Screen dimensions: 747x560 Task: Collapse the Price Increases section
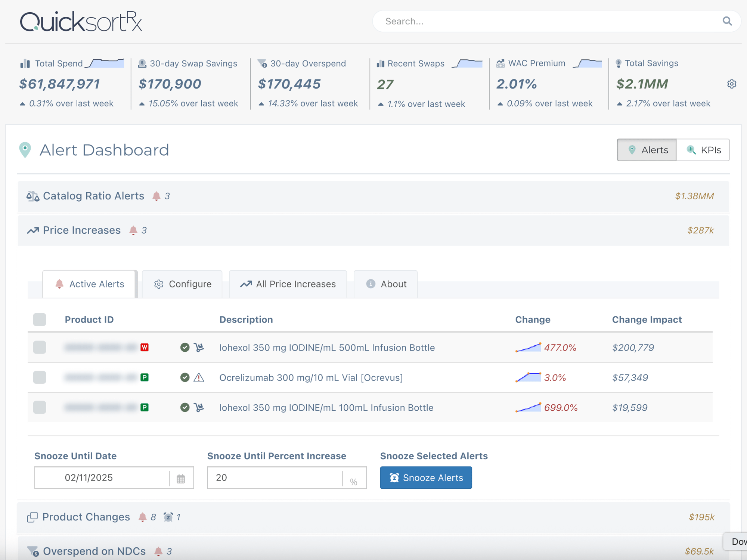click(x=82, y=230)
